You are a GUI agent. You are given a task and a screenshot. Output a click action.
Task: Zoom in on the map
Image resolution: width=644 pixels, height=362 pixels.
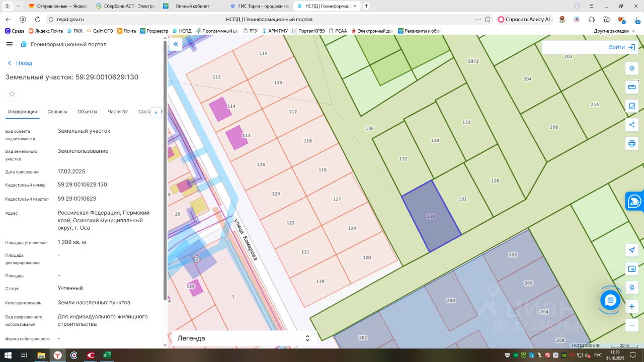tap(632, 306)
